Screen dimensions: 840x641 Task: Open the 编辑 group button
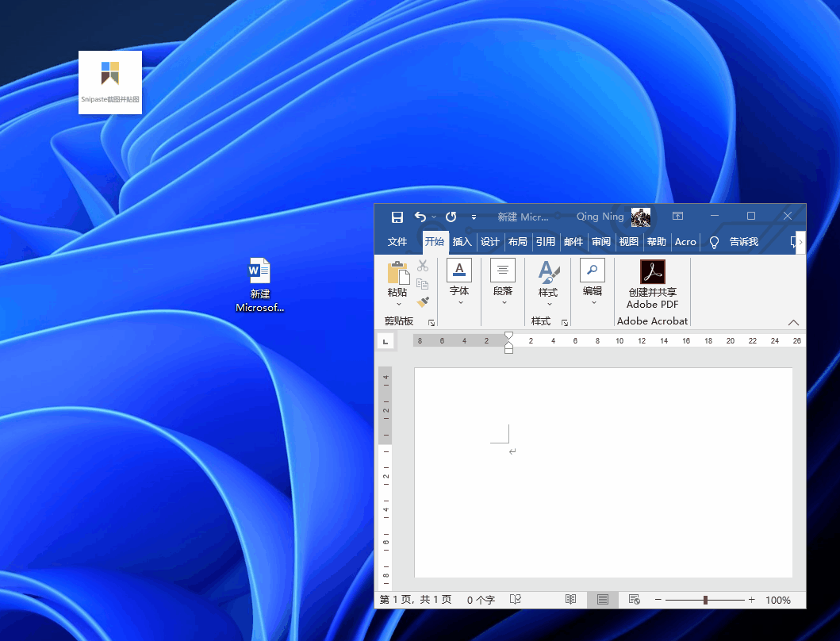[593, 282]
